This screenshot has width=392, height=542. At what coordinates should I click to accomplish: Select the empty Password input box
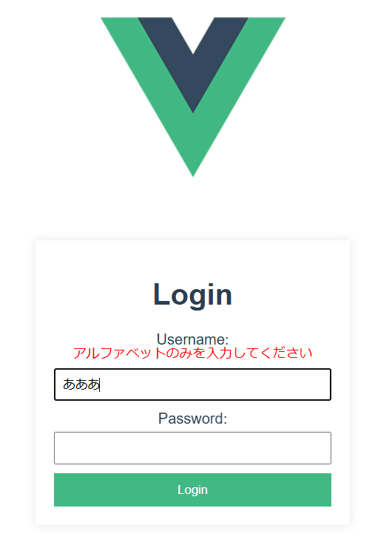192,448
